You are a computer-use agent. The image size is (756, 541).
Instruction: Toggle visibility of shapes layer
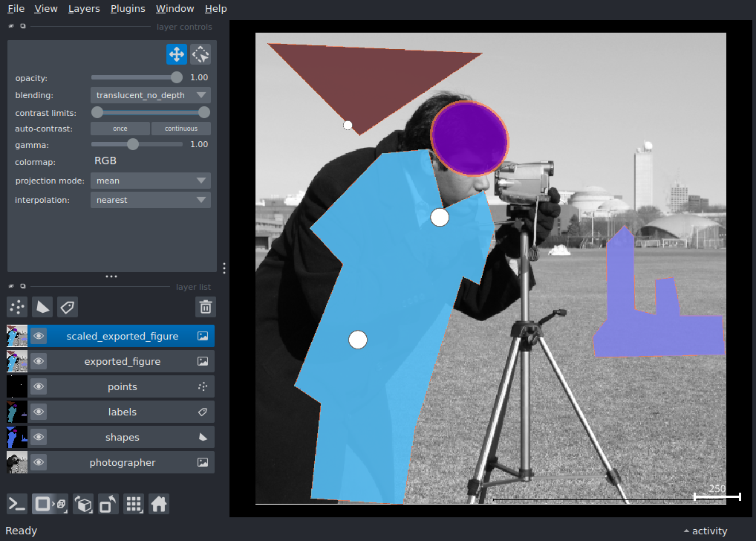pos(39,437)
